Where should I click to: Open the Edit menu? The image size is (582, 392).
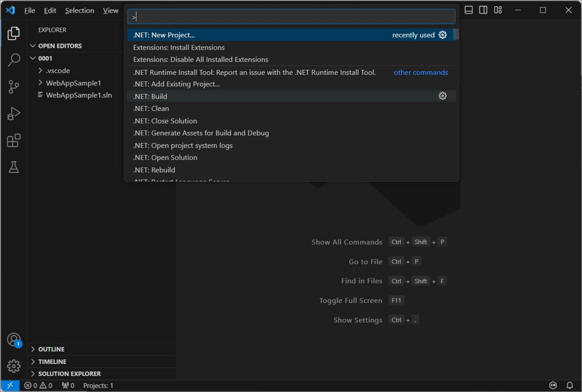click(x=50, y=10)
